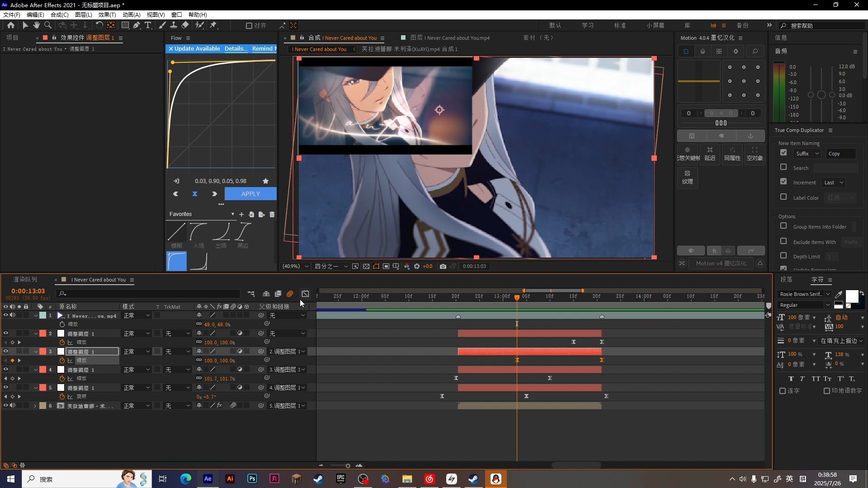Click the Motion panel search icon

[755, 52]
